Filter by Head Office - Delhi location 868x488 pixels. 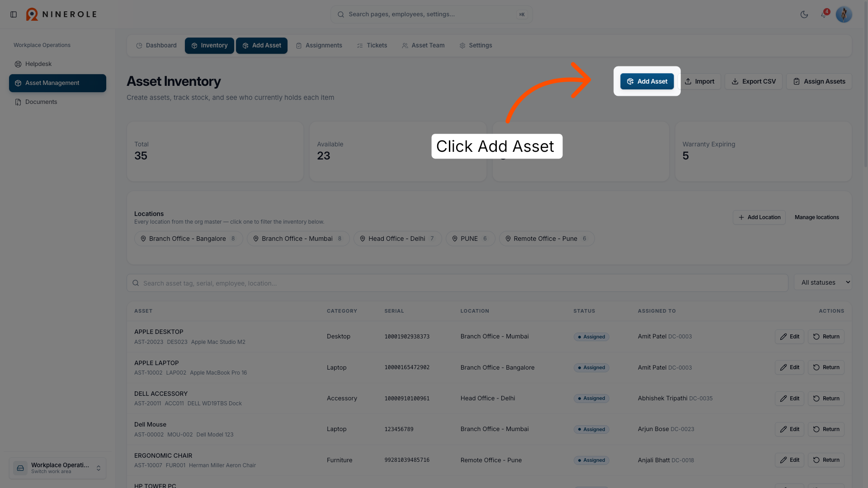click(398, 239)
